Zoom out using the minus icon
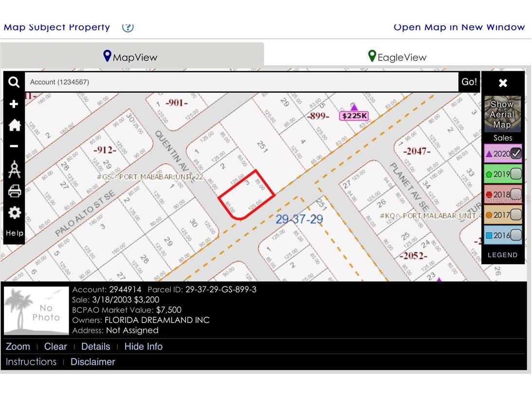The image size is (532, 399). pyautogui.click(x=14, y=146)
